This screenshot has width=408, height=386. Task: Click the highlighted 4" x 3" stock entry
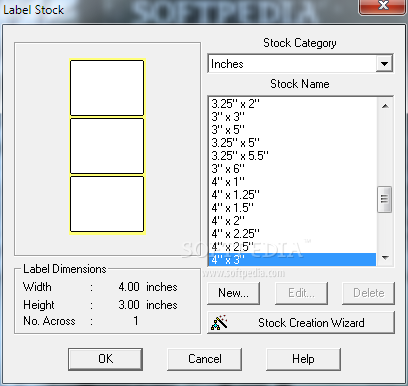292,260
